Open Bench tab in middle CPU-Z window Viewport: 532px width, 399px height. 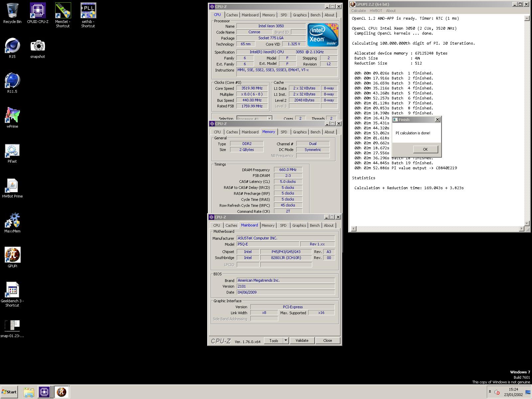click(315, 132)
